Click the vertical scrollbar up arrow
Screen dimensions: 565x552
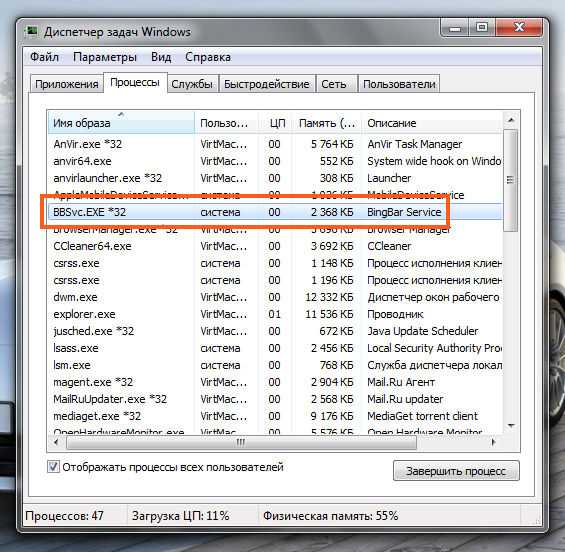coord(511,120)
